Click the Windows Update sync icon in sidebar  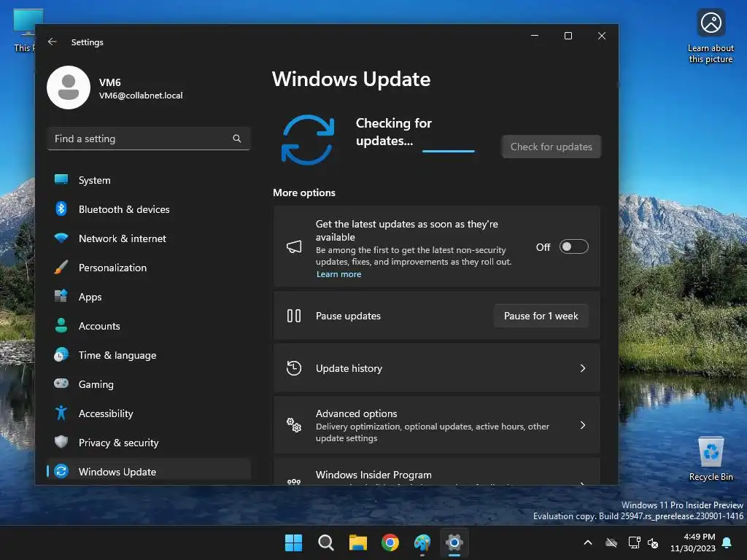(61, 471)
